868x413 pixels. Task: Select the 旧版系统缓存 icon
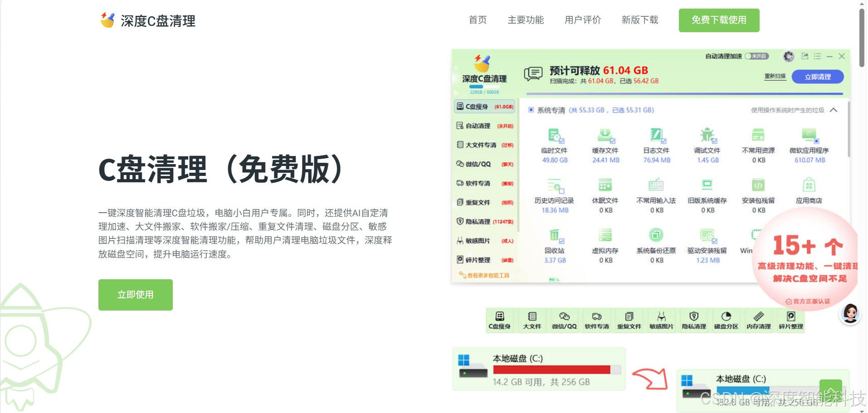coord(707,185)
